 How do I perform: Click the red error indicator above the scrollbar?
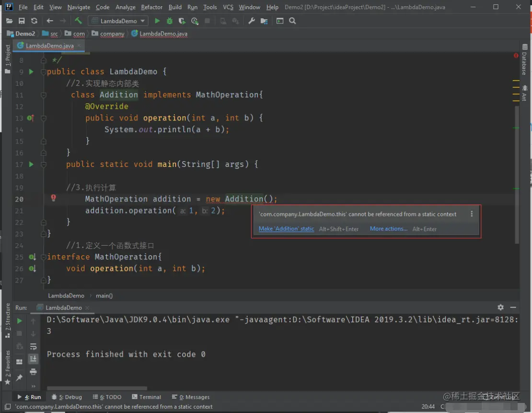coord(516,55)
